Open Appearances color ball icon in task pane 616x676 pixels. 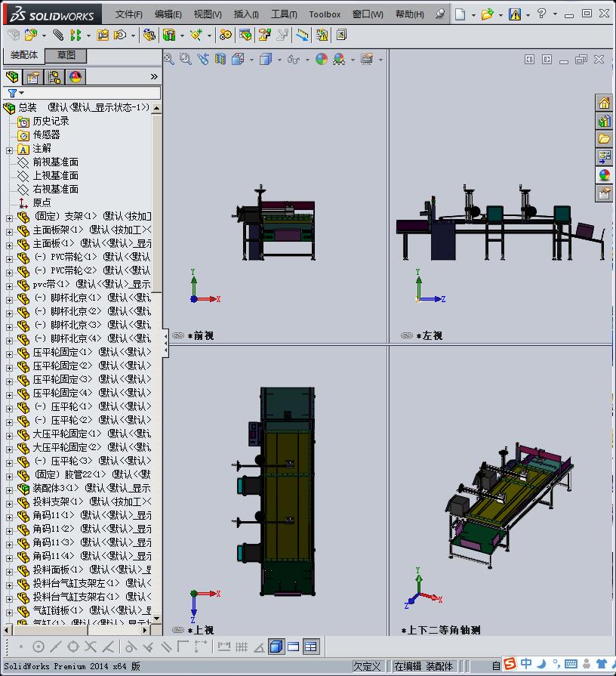click(x=604, y=175)
